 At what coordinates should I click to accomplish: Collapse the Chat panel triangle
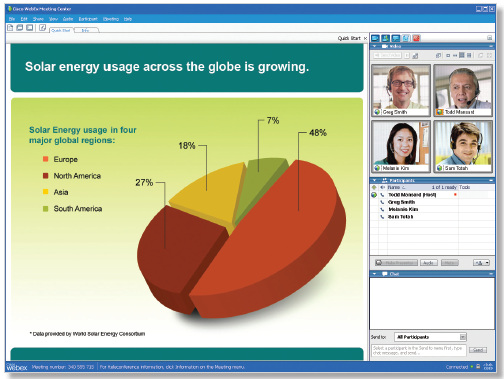374,274
